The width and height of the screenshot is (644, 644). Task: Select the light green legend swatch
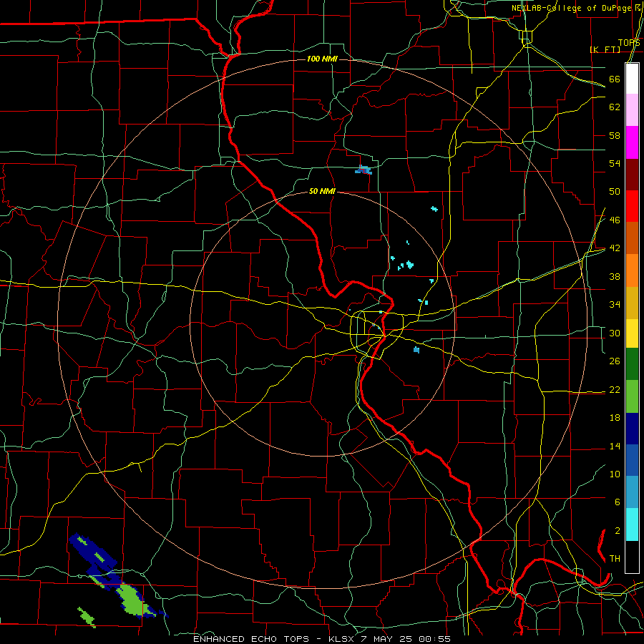coord(632,396)
